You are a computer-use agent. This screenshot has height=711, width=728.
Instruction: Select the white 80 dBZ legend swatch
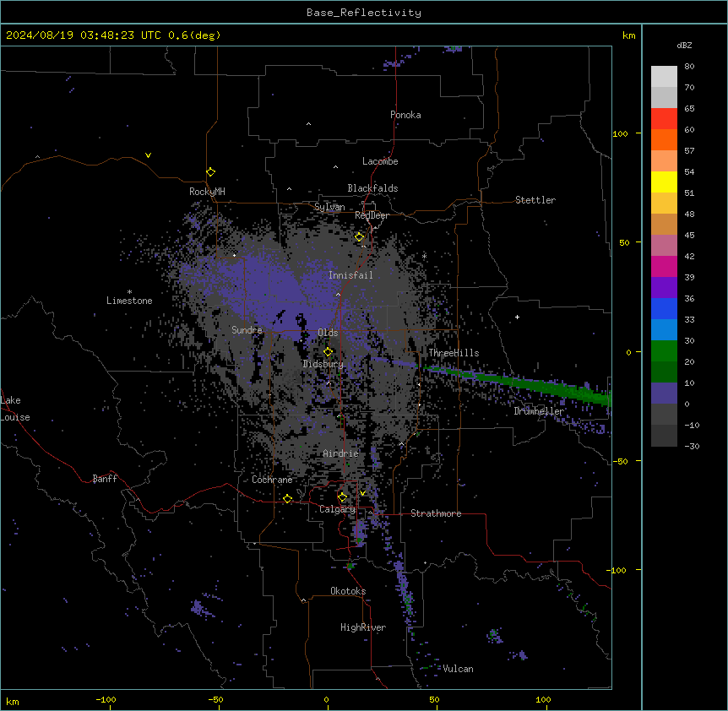[x=664, y=76]
